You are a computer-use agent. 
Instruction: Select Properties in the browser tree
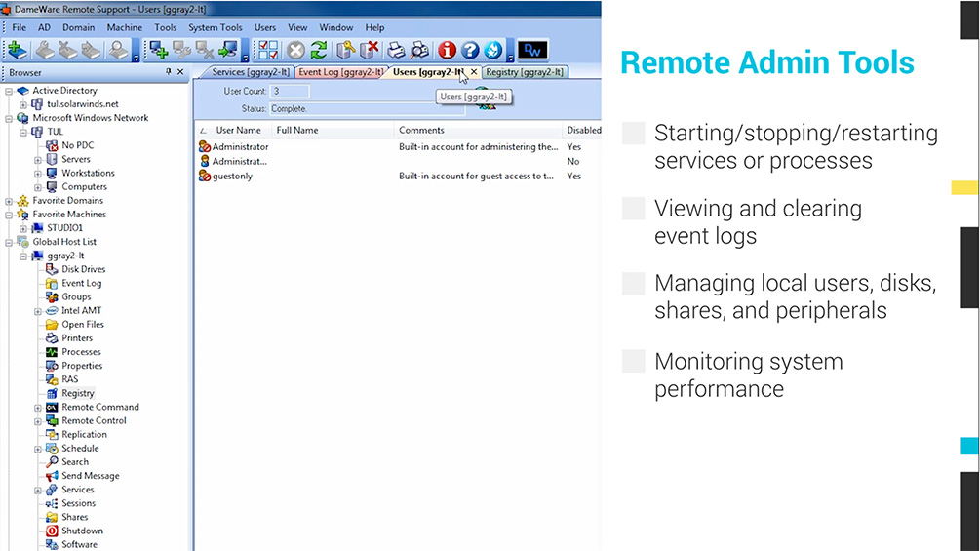[x=82, y=366]
